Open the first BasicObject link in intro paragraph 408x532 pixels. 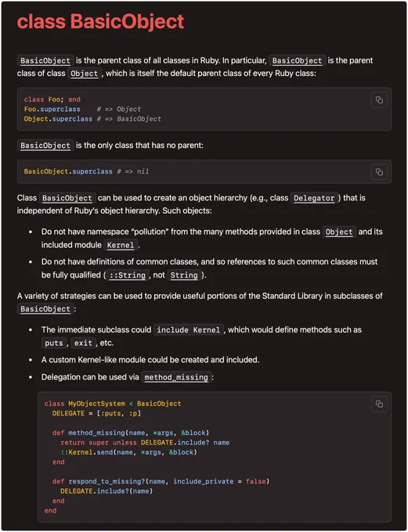pyautogui.click(x=45, y=61)
